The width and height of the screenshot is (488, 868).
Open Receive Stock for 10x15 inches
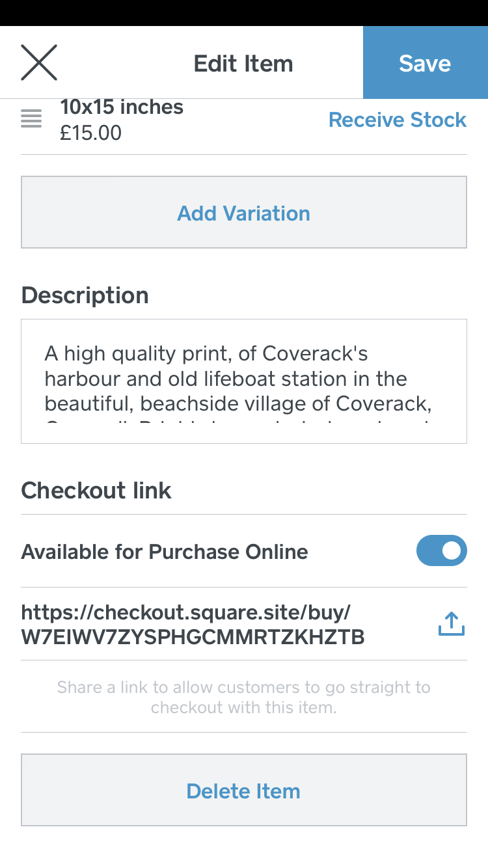coord(397,120)
